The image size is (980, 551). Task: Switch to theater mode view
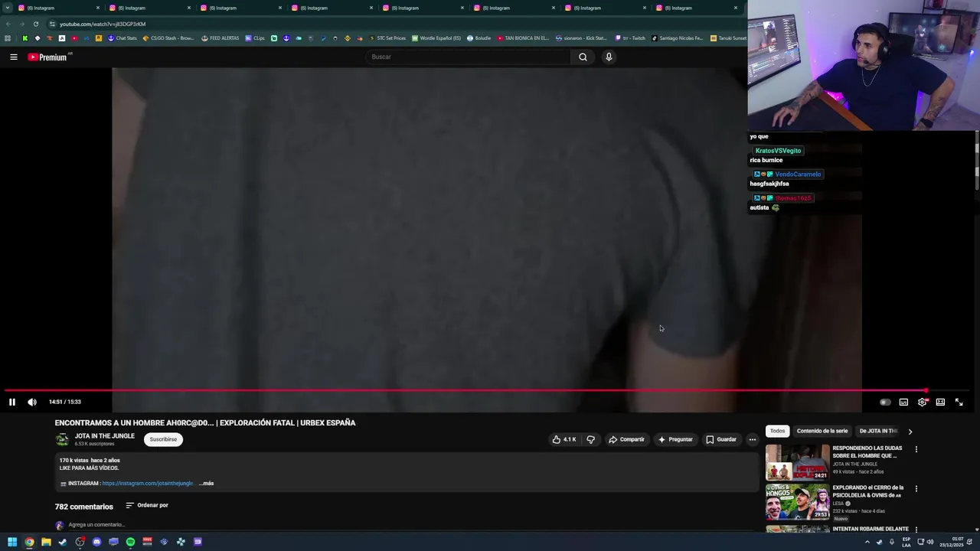click(x=940, y=402)
